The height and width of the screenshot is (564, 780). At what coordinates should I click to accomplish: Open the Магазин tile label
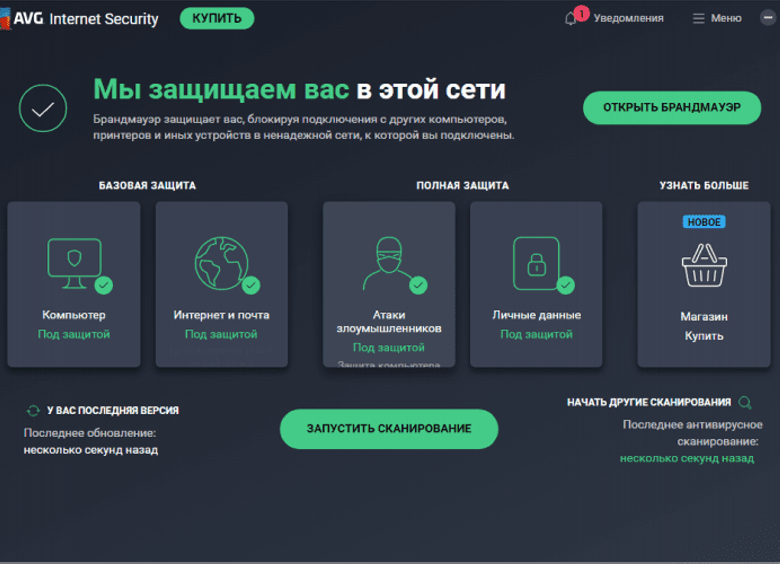coord(704,316)
